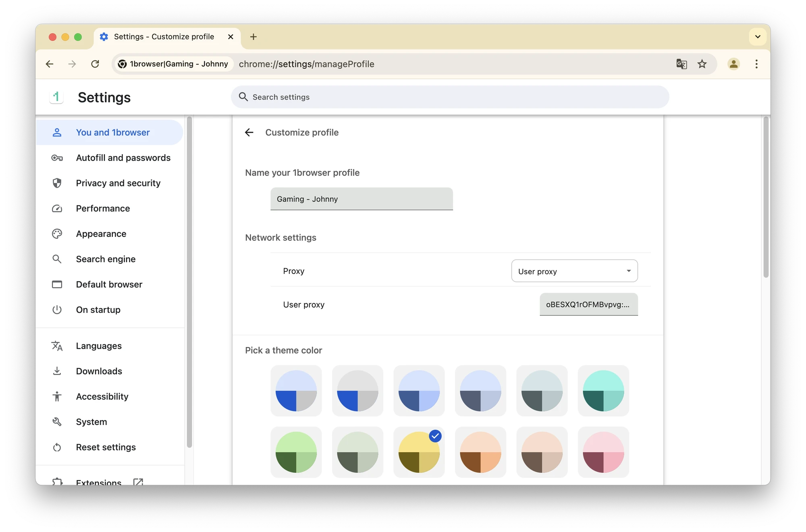Click the magnifier icon in Search settings
Screen dimensions: 806x532
point(243,97)
